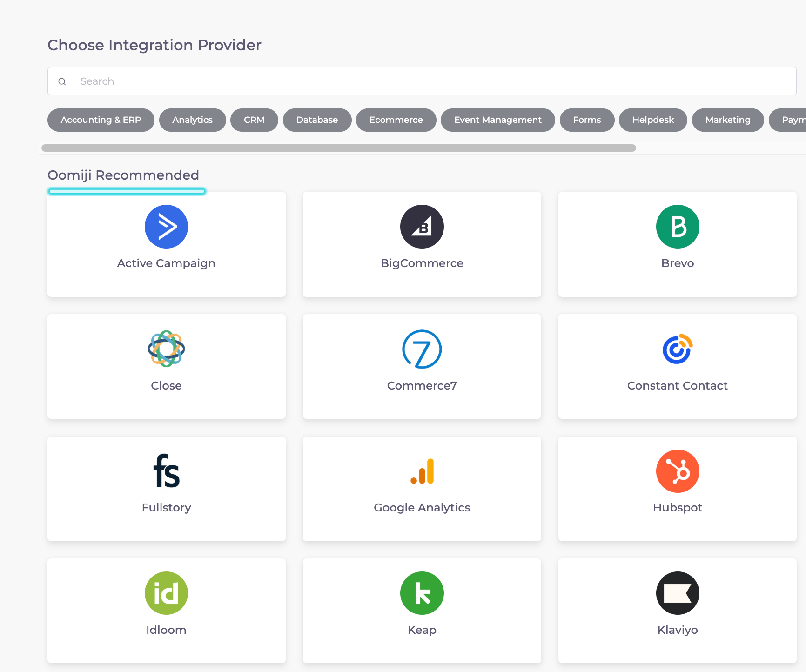This screenshot has height=672, width=806.
Task: Filter by Accounting & ERP category
Action: tap(101, 120)
